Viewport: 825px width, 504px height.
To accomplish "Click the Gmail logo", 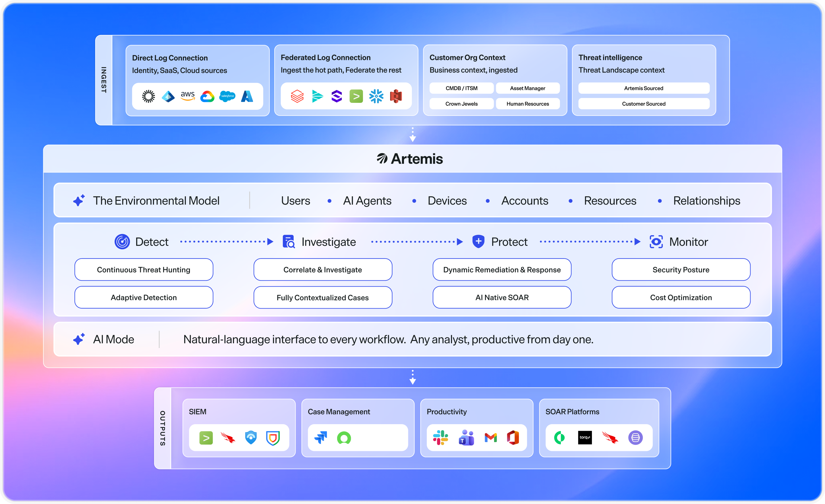I will click(491, 438).
